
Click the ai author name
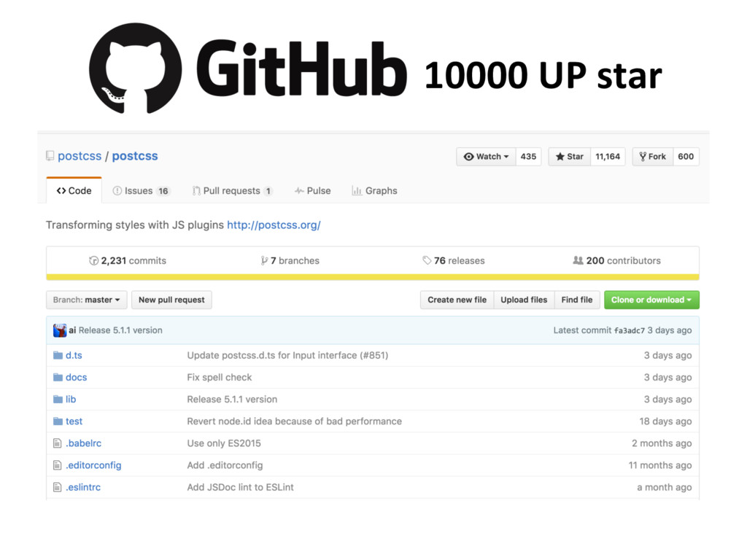(x=72, y=330)
